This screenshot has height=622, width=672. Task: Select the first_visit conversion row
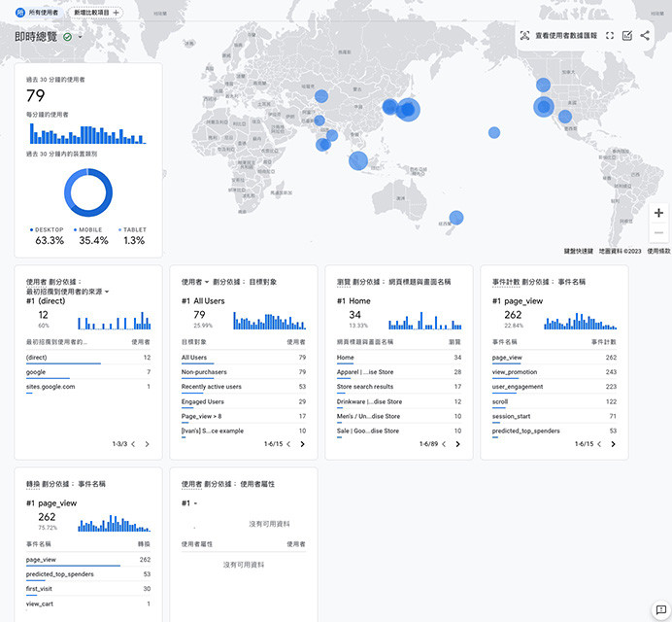(x=88, y=589)
